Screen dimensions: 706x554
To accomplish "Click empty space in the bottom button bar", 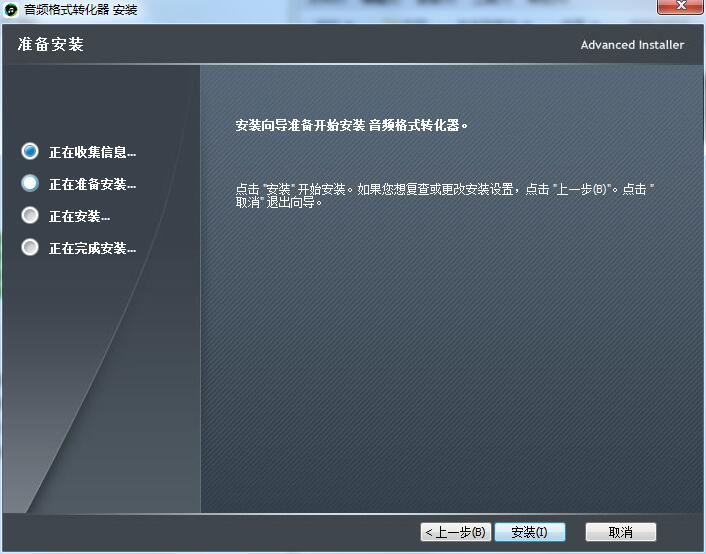I will [200, 532].
